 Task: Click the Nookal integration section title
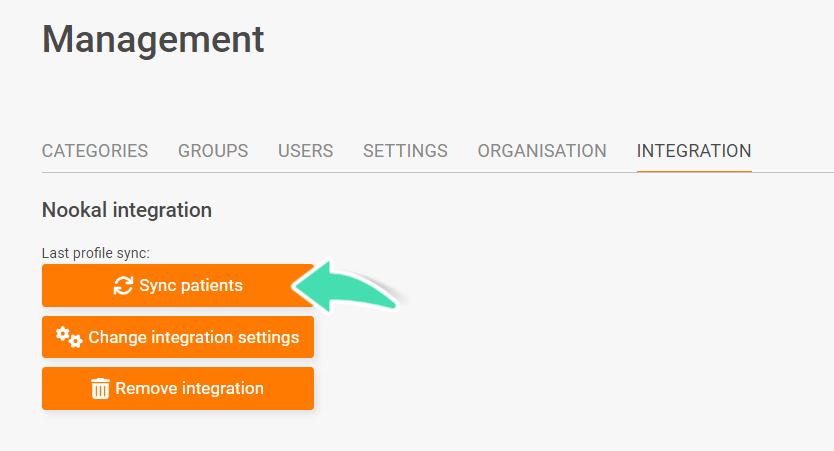tap(127, 210)
